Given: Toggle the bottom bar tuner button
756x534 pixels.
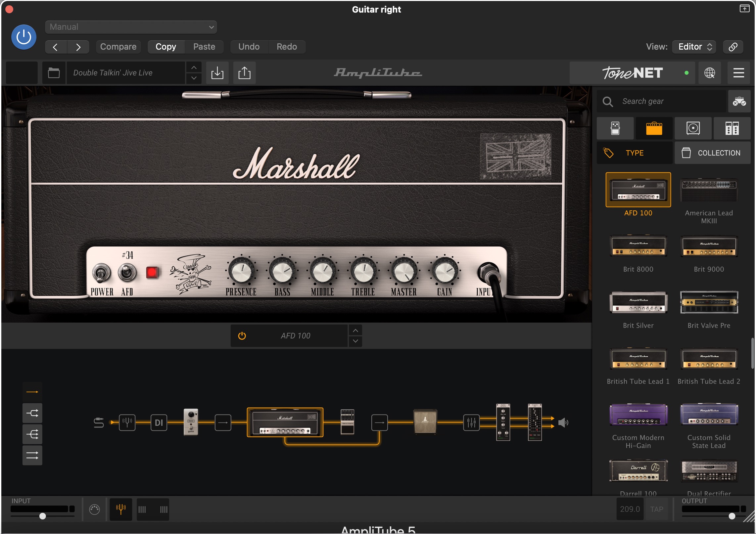Looking at the screenshot, I should pos(121,510).
